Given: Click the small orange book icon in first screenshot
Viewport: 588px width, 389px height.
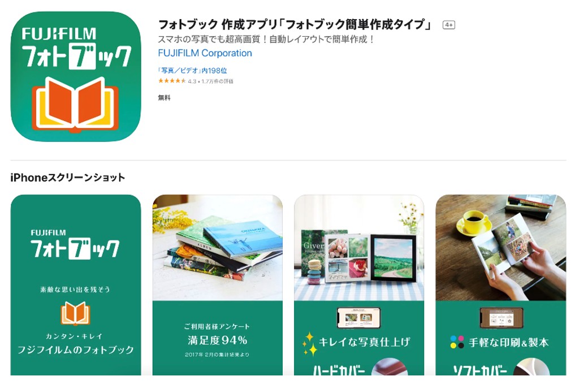Looking at the screenshot, I should 75,314.
